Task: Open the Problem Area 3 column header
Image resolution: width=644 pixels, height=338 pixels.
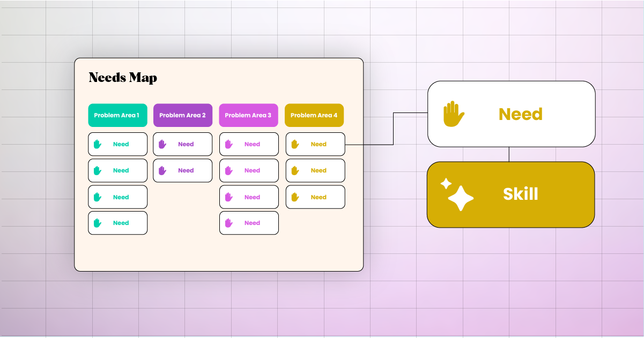Action: [248, 115]
